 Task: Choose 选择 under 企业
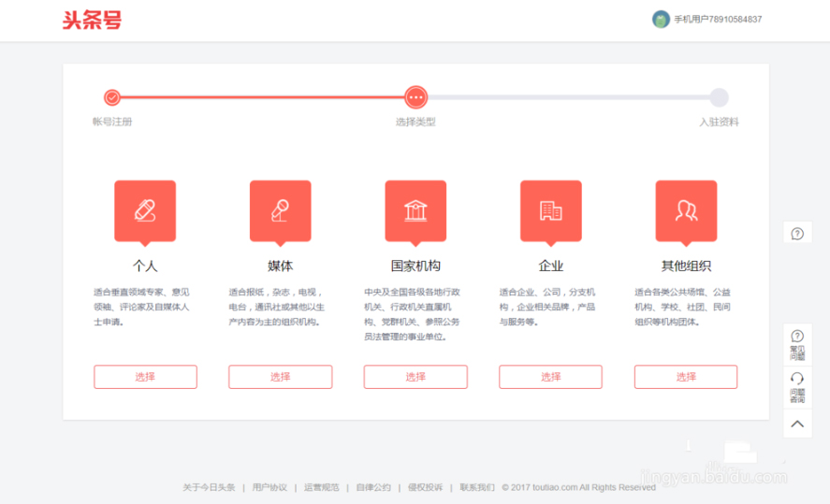(550, 377)
